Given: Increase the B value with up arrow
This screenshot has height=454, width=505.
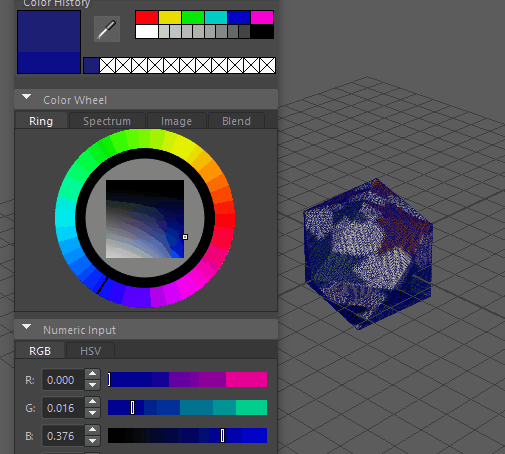Looking at the screenshot, I should point(93,430).
